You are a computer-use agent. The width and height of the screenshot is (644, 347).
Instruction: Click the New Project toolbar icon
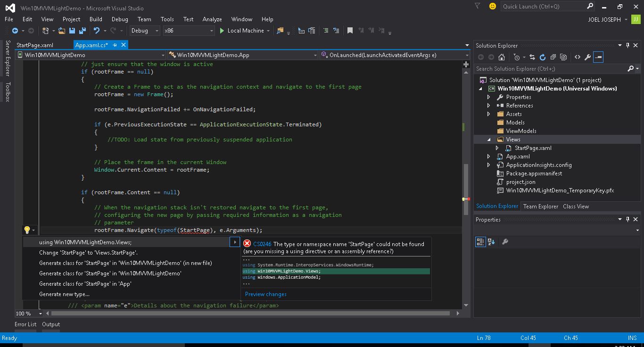46,31
